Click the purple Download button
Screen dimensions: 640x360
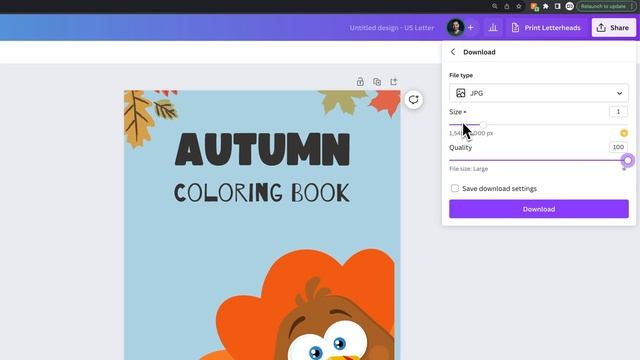[539, 209]
